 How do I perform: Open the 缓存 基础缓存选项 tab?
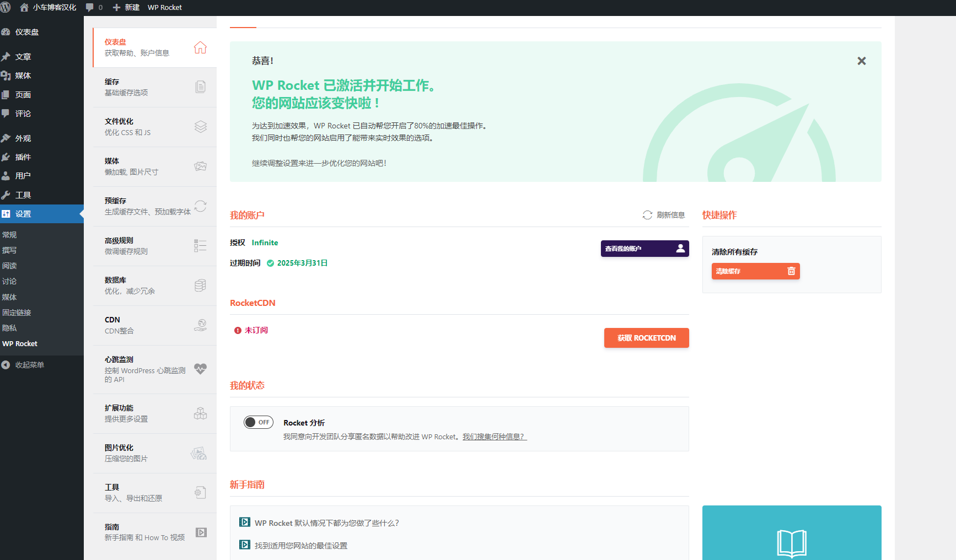[x=155, y=87]
